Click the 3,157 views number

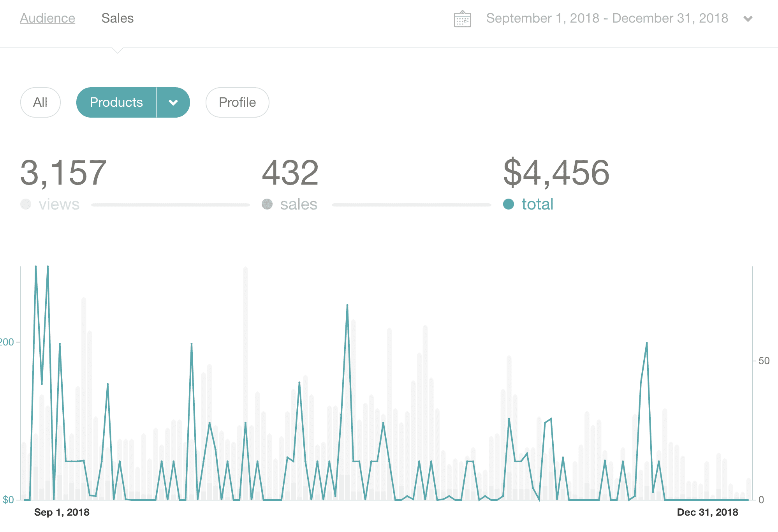point(63,173)
